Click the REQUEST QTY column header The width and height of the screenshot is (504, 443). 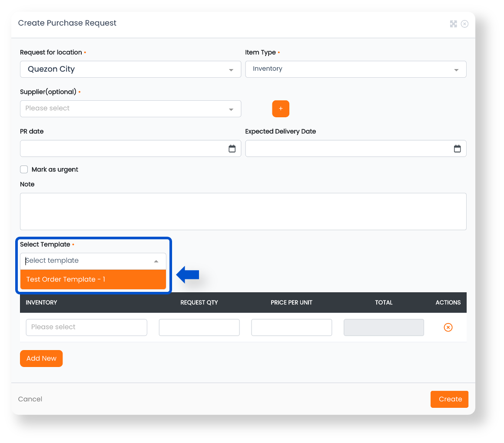click(199, 302)
